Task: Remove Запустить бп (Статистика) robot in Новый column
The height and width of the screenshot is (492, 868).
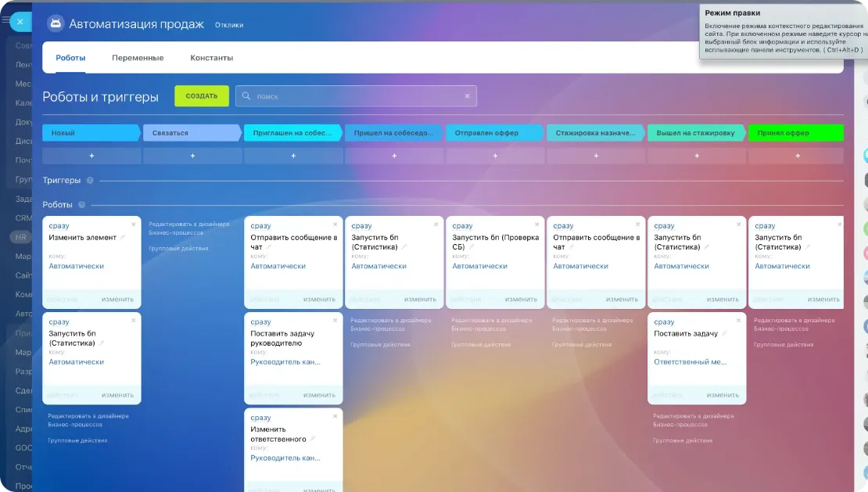Action: 134,321
